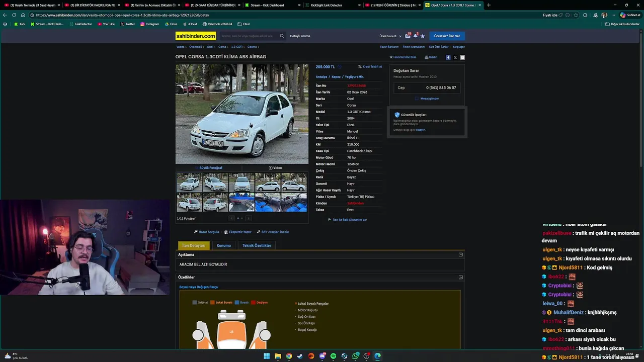This screenshot has height=362, width=644.
Task: Click Hasar Sorgula link
Action: pos(207,232)
